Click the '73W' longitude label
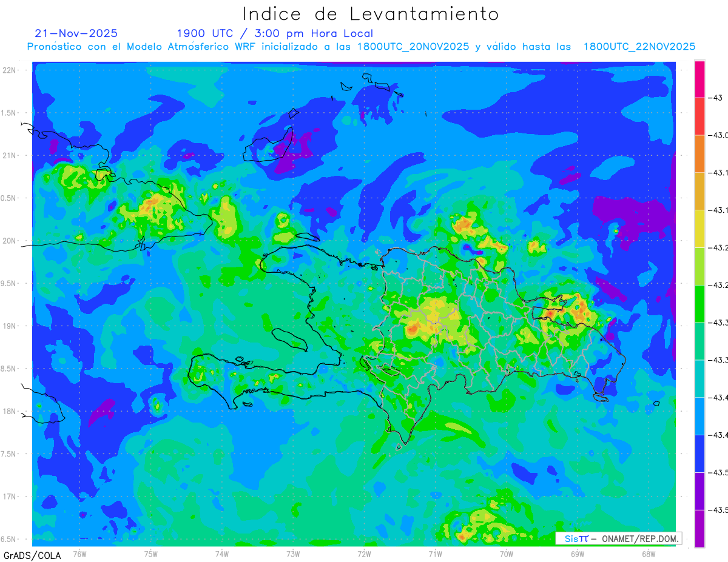 click(x=293, y=554)
